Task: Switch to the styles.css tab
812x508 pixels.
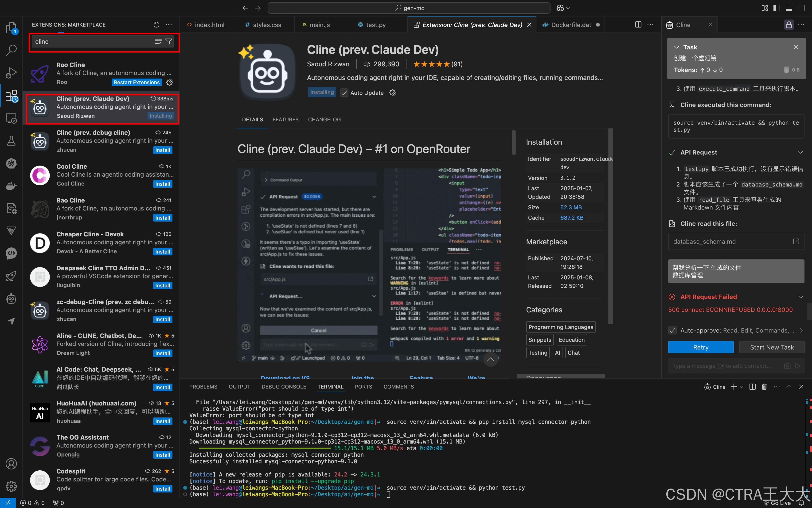Action: (266, 25)
